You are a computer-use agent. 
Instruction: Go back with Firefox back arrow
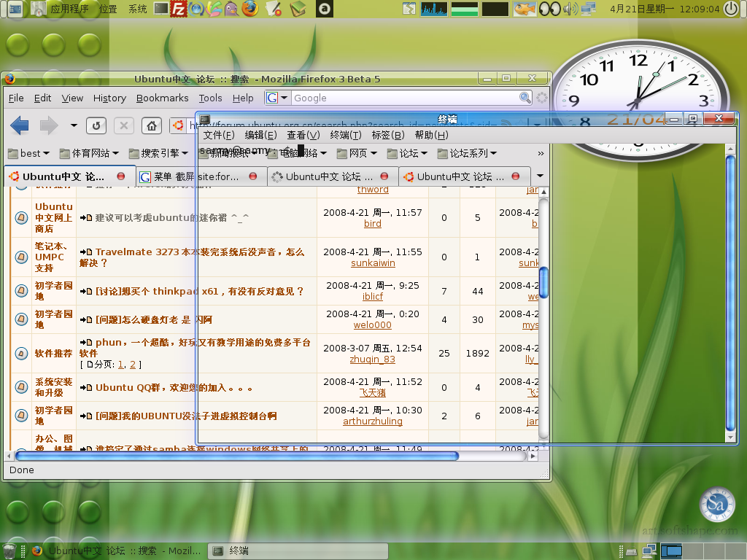click(x=20, y=125)
